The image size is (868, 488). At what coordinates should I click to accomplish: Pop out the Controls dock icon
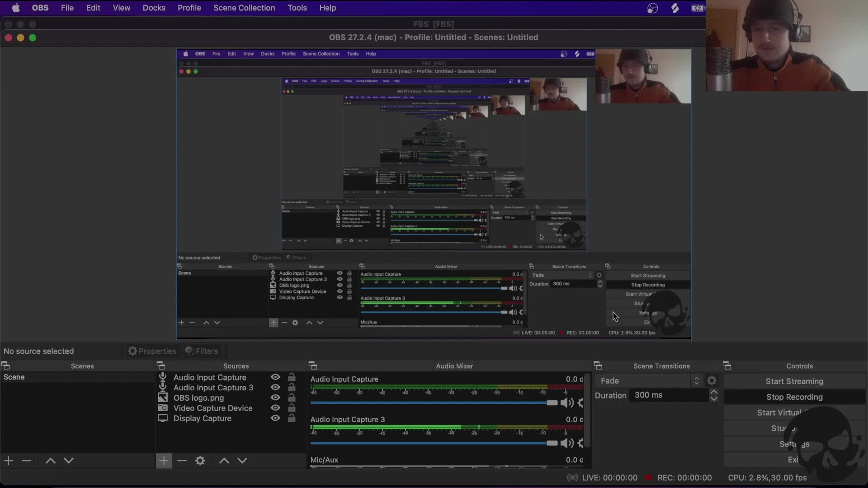727,366
